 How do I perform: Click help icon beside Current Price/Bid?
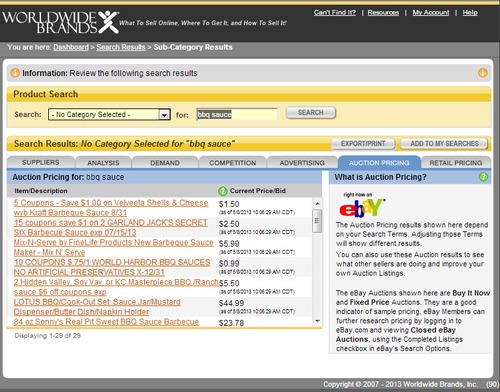pos(223,191)
